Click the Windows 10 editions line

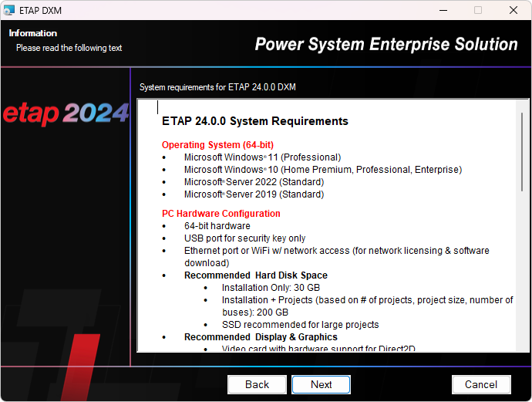click(323, 170)
